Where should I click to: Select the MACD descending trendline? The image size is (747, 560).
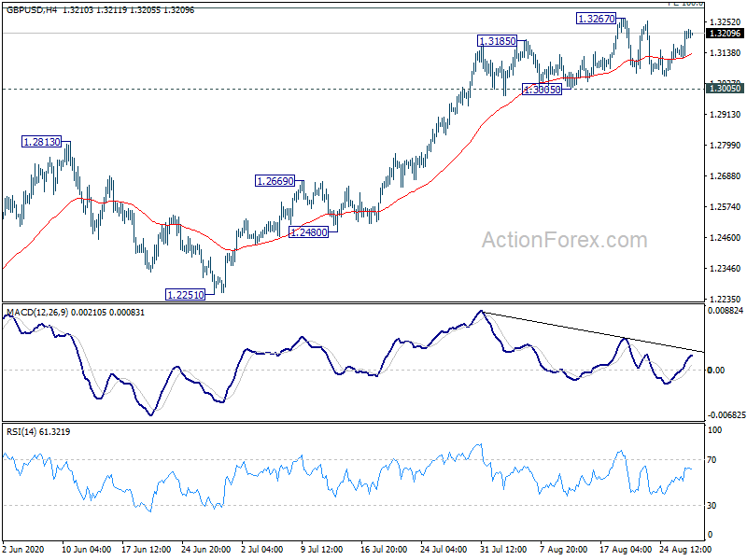(588, 330)
